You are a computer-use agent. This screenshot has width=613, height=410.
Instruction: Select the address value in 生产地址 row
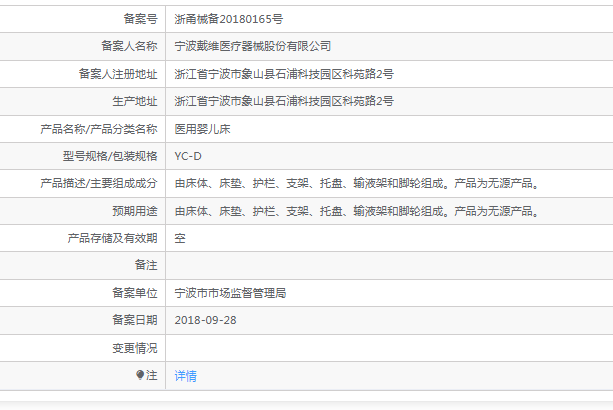coord(284,101)
